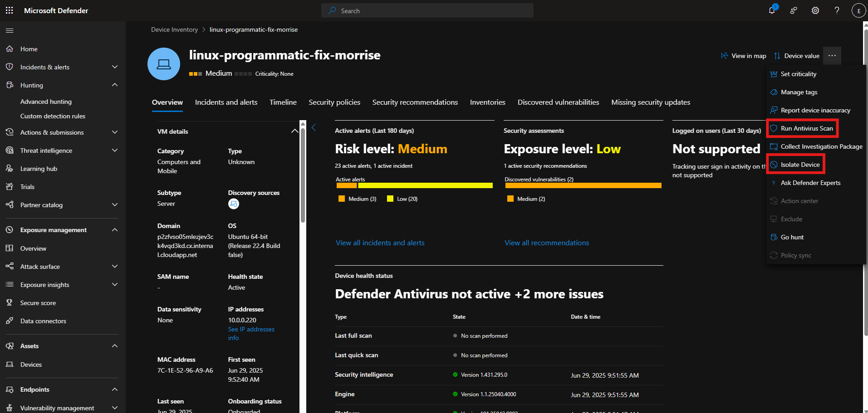Image resolution: width=868 pixels, height=413 pixels.
Task: Click the device laptop avatar icon
Action: pyautogui.click(x=164, y=64)
